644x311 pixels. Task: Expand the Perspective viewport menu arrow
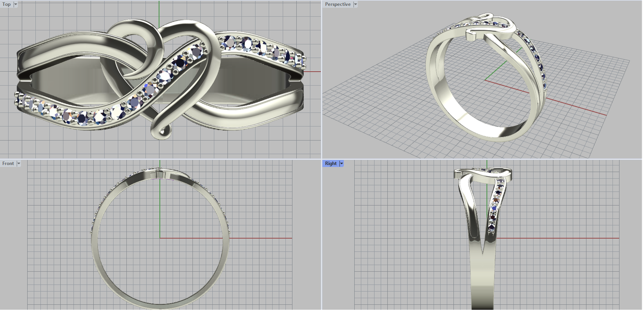[x=355, y=4]
